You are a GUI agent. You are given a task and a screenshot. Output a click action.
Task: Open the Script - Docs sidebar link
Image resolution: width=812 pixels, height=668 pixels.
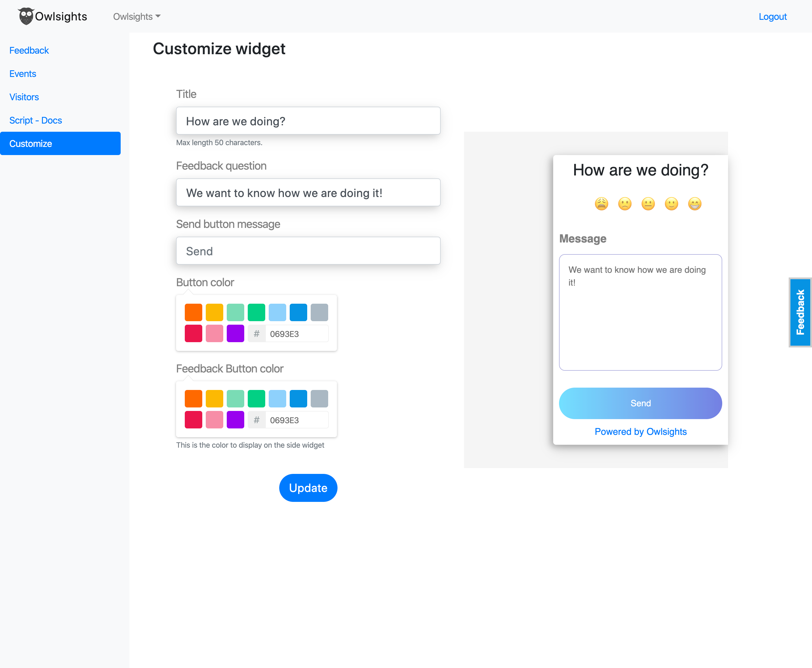click(x=35, y=120)
